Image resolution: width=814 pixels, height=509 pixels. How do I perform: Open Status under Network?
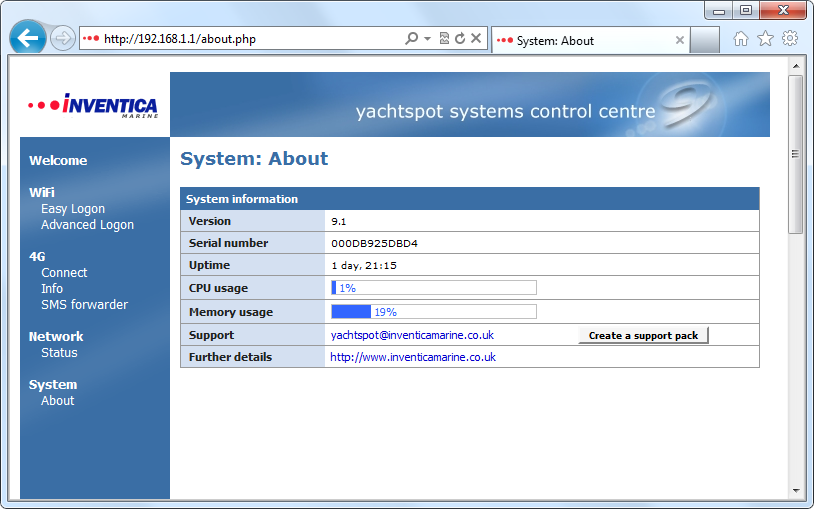(59, 353)
